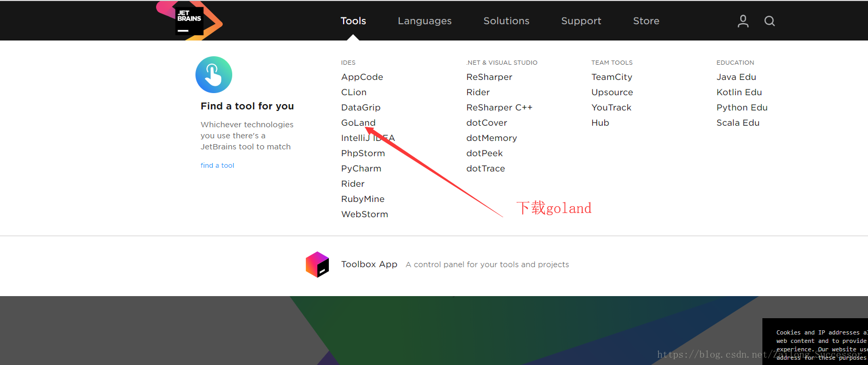
Task: Open the PhpStorm link
Action: point(363,153)
